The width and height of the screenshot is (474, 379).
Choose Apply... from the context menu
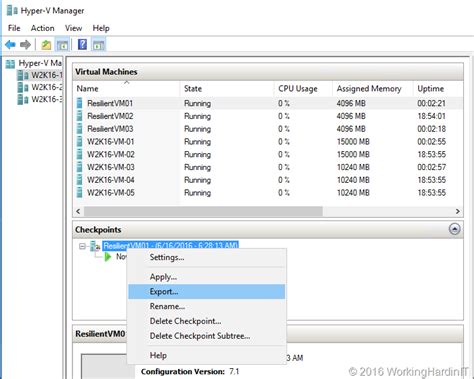click(207, 277)
